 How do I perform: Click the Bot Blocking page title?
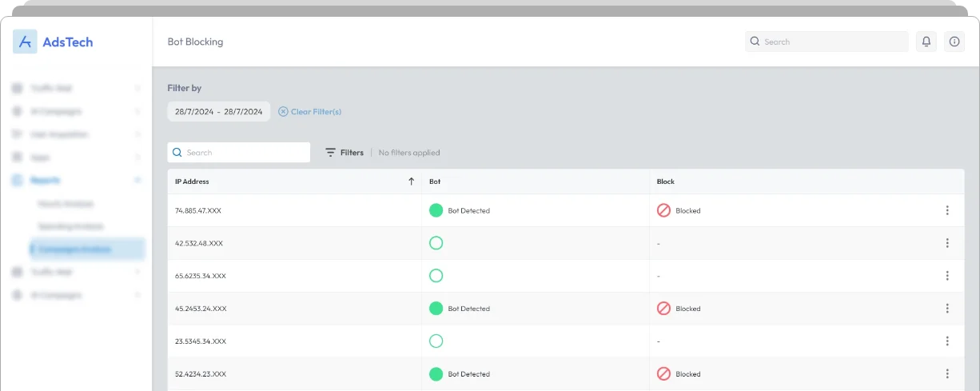(x=195, y=42)
